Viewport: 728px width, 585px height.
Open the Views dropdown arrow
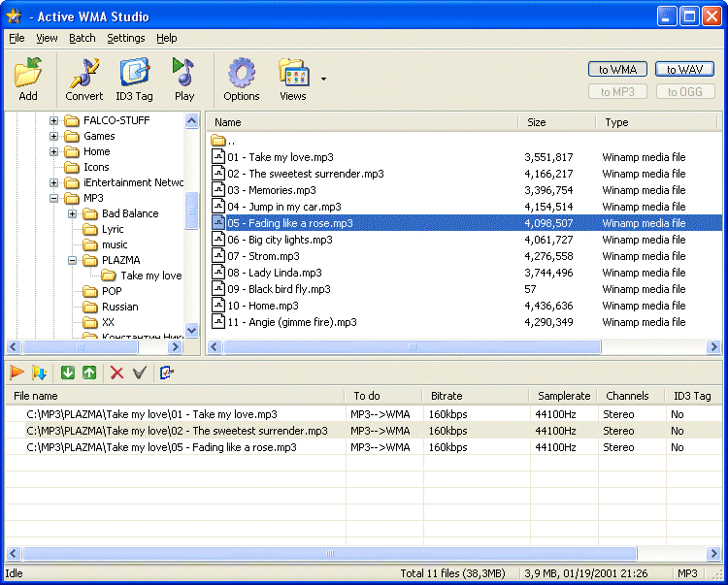(323, 79)
